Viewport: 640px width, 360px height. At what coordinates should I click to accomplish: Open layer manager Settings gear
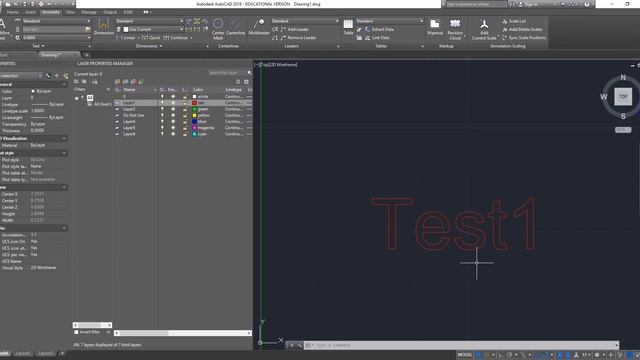coord(246,82)
